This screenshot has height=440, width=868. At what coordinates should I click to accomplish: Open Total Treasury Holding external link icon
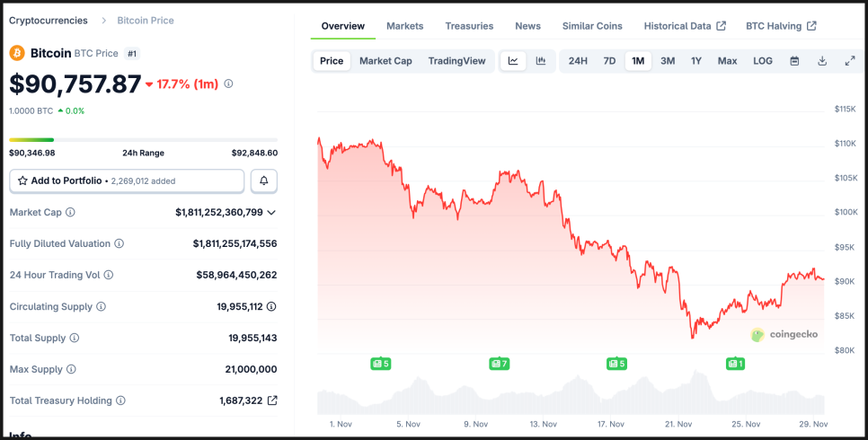point(273,400)
